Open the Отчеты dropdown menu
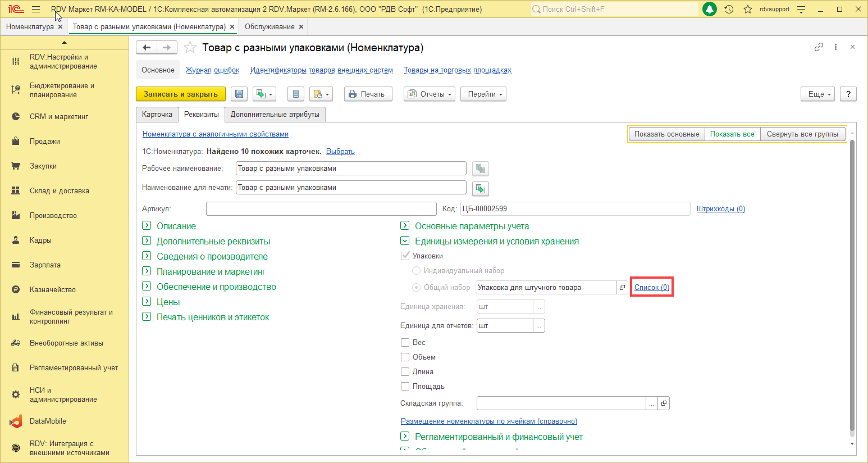The width and height of the screenshot is (868, 463). 430,94
